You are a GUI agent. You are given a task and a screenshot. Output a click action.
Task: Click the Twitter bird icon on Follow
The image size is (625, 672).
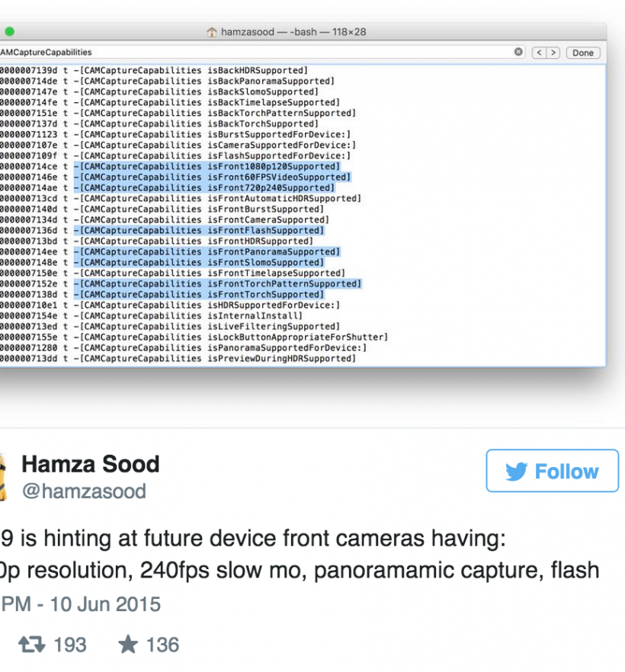click(x=516, y=472)
